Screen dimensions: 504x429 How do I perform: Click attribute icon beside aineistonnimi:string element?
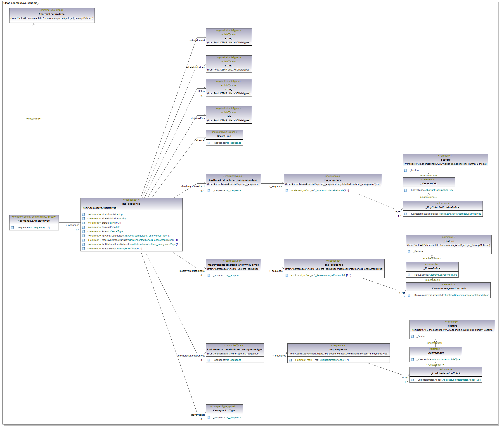pos(83,214)
